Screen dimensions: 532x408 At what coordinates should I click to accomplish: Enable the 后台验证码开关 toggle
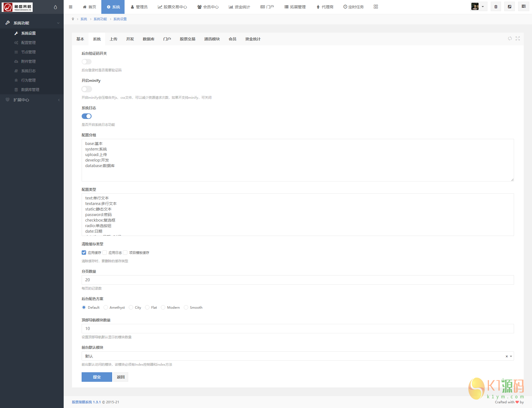(86, 62)
